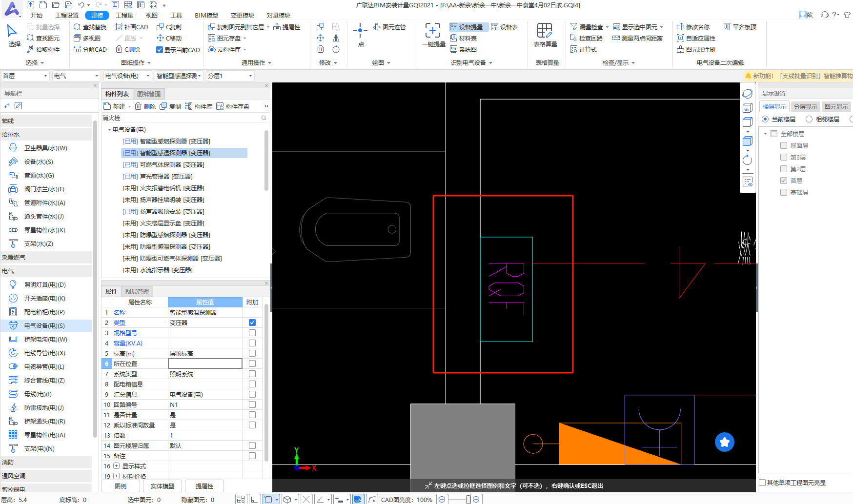Click the 材料表 tool
853x504 pixels.
pyautogui.click(x=463, y=38)
